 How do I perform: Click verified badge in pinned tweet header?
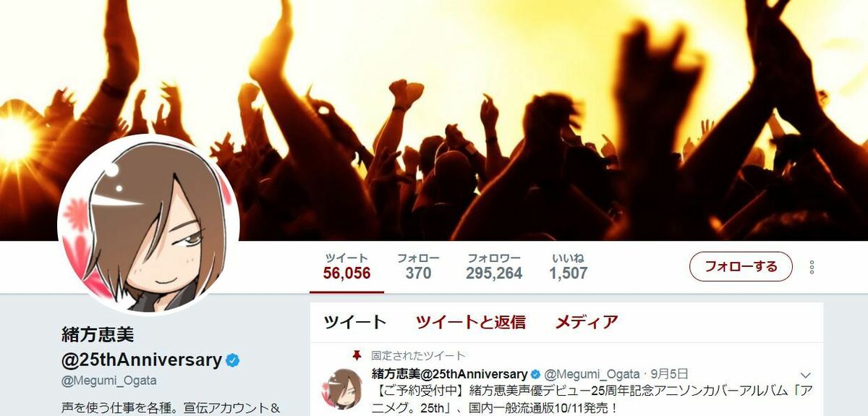535,374
